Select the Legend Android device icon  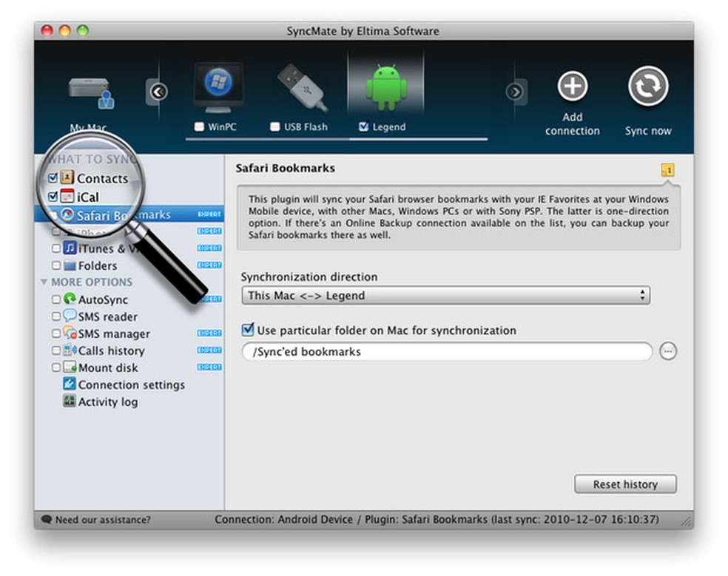(386, 87)
